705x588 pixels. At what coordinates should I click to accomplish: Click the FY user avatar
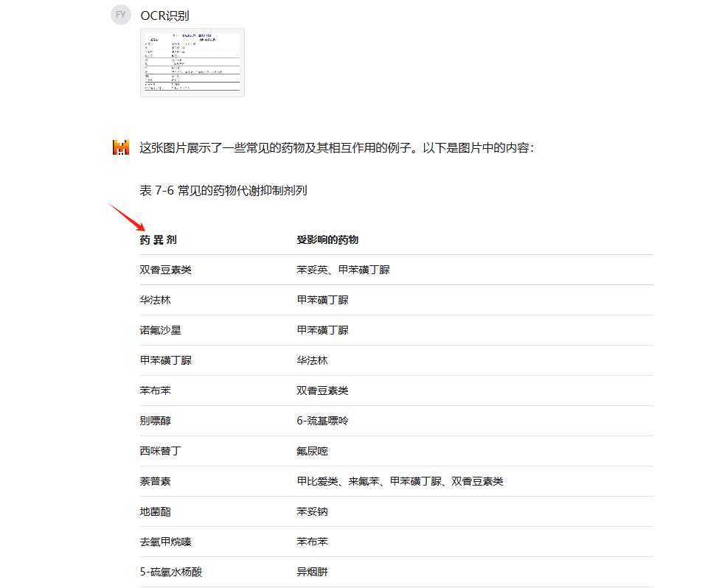coord(120,15)
